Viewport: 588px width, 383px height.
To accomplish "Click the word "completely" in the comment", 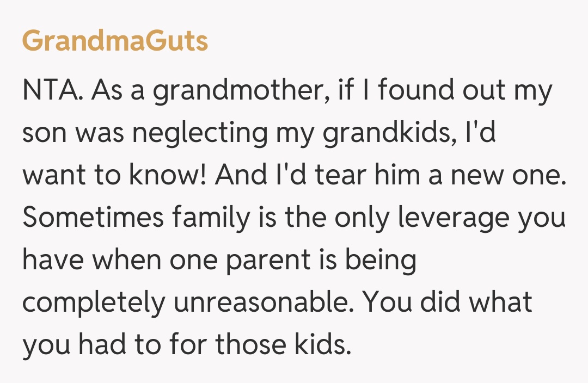I will pyautogui.click(x=93, y=302).
